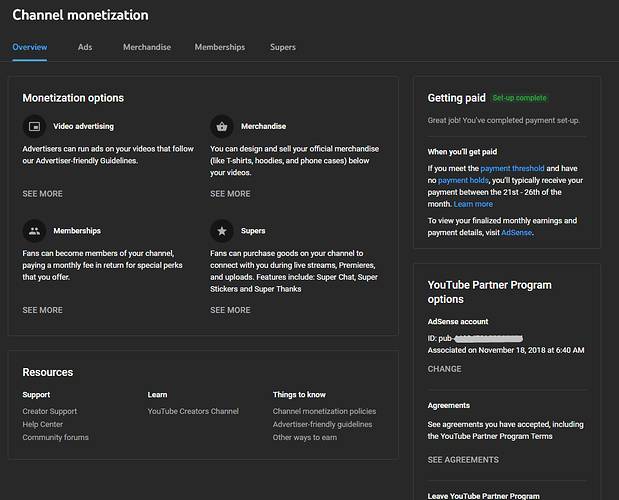Click the Monetization options heading
The image size is (619, 500).
click(73, 98)
